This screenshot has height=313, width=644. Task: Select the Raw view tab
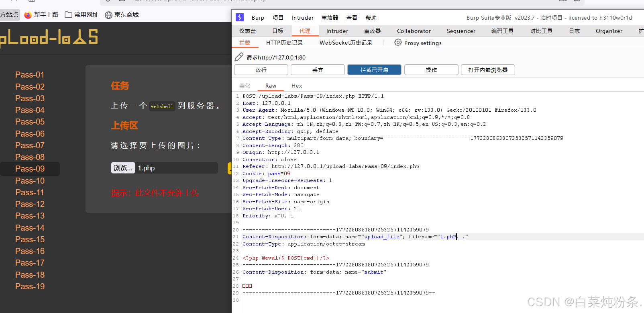pos(271,86)
